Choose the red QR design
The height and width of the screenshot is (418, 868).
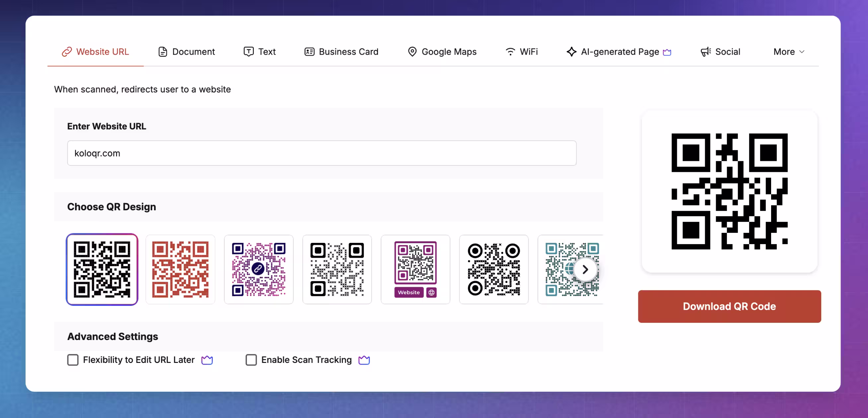click(x=180, y=269)
